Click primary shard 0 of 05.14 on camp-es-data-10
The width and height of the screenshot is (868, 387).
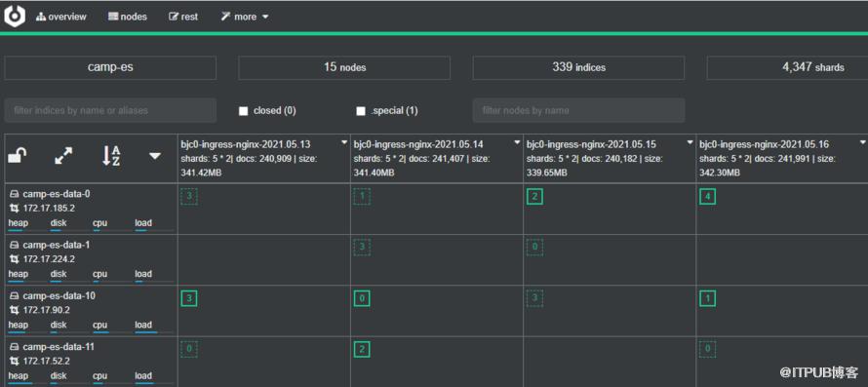(x=362, y=298)
